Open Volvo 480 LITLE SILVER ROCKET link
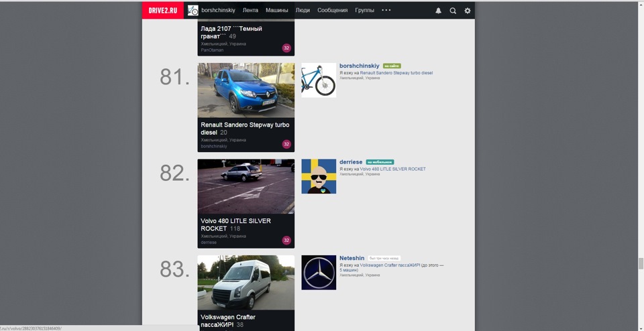 pyautogui.click(x=392, y=169)
